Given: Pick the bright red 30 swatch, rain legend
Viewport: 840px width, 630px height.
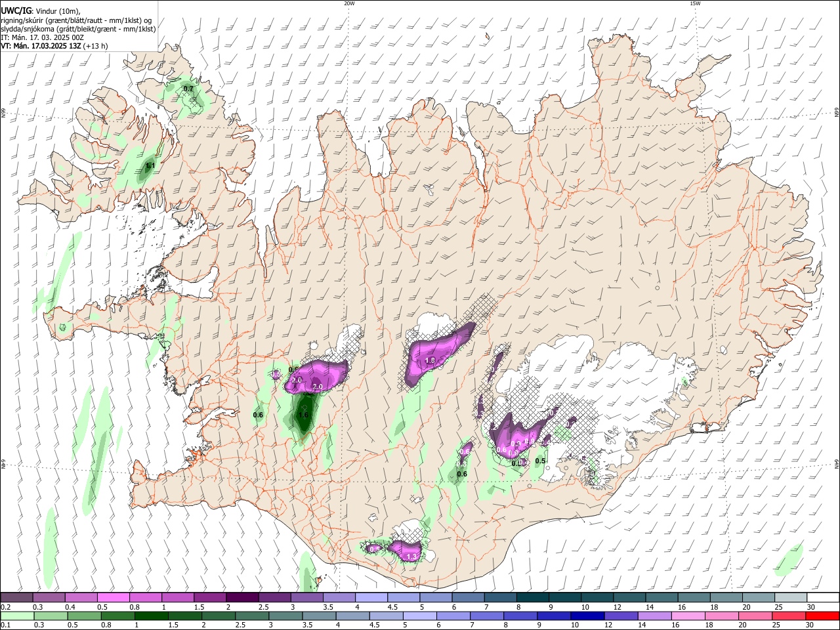Looking at the screenshot, I should point(823,616).
